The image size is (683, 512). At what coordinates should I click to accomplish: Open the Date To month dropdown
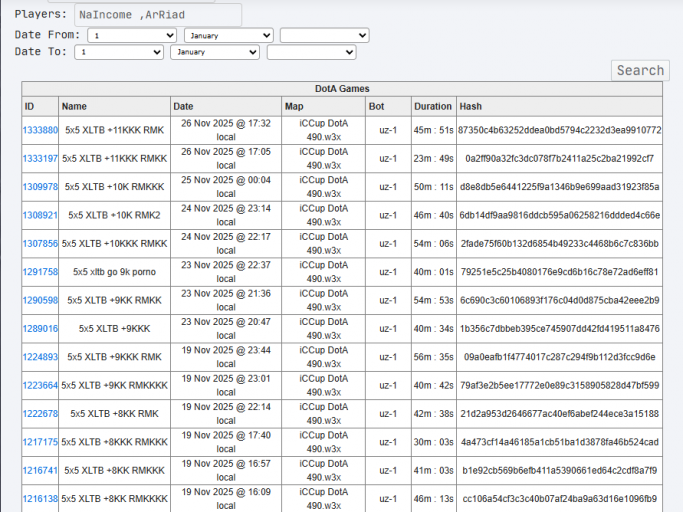pyautogui.click(x=215, y=52)
